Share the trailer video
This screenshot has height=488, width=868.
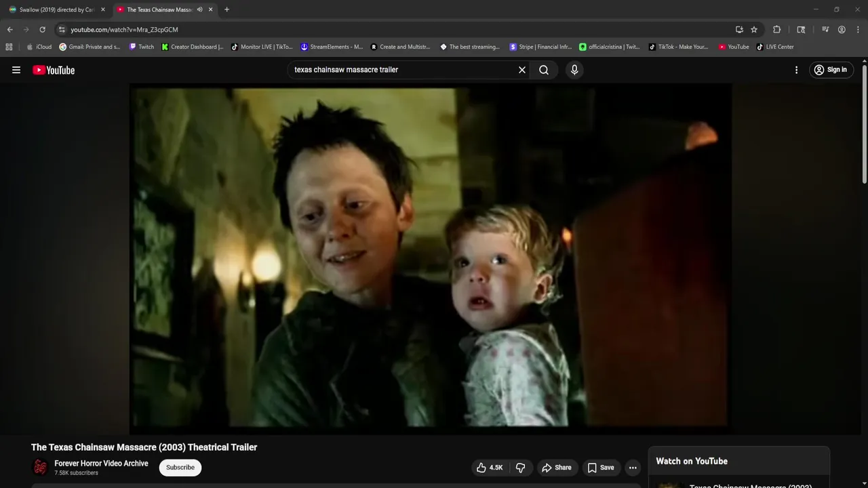pyautogui.click(x=556, y=468)
